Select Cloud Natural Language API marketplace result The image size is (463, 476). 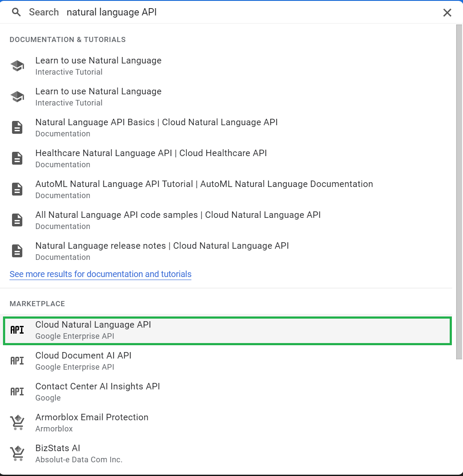point(227,331)
